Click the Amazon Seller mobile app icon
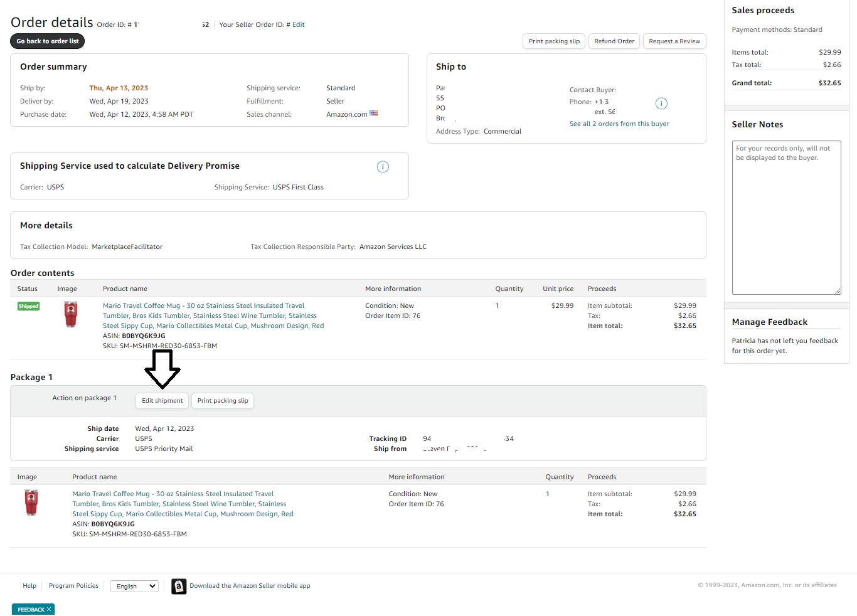This screenshot has height=616, width=857. 179,586
